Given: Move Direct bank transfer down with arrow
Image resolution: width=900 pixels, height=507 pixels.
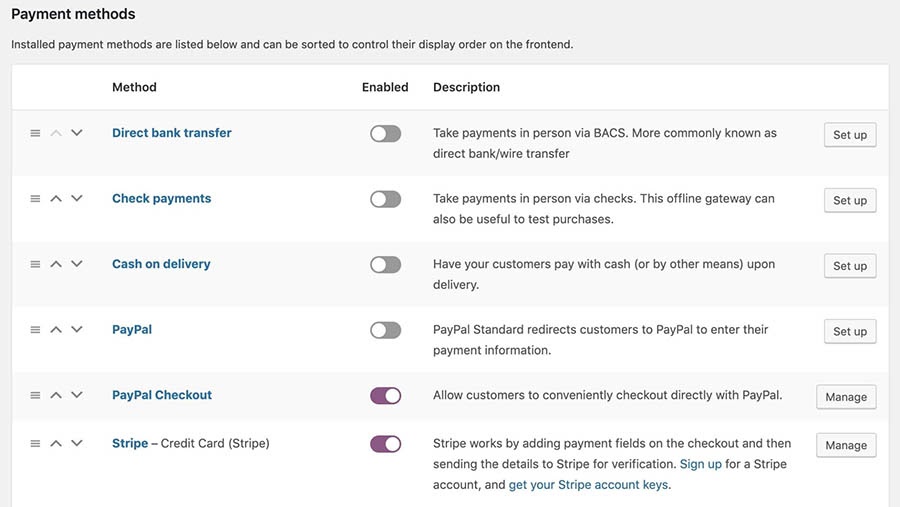Looking at the screenshot, I should coord(77,133).
